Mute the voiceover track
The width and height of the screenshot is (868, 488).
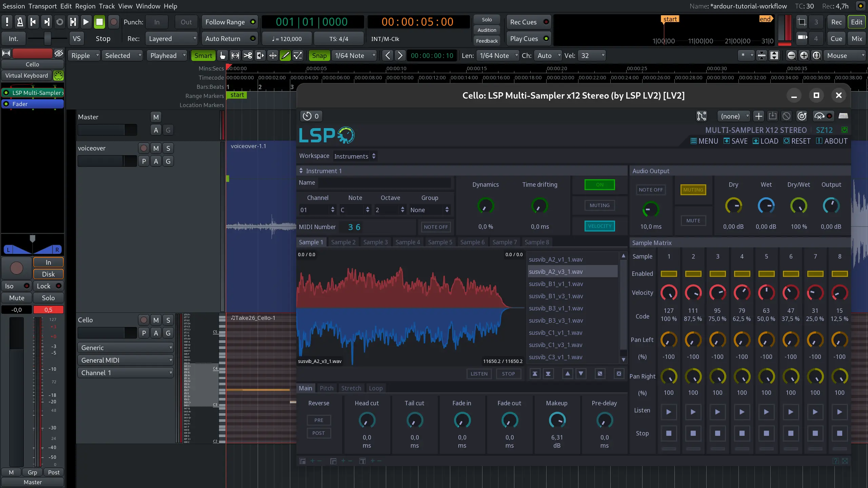pos(156,148)
